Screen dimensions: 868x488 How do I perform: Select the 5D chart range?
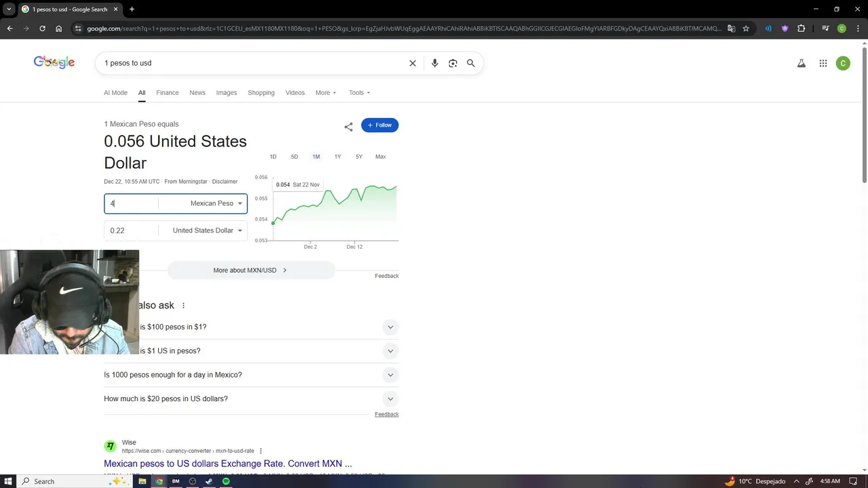[x=294, y=157]
